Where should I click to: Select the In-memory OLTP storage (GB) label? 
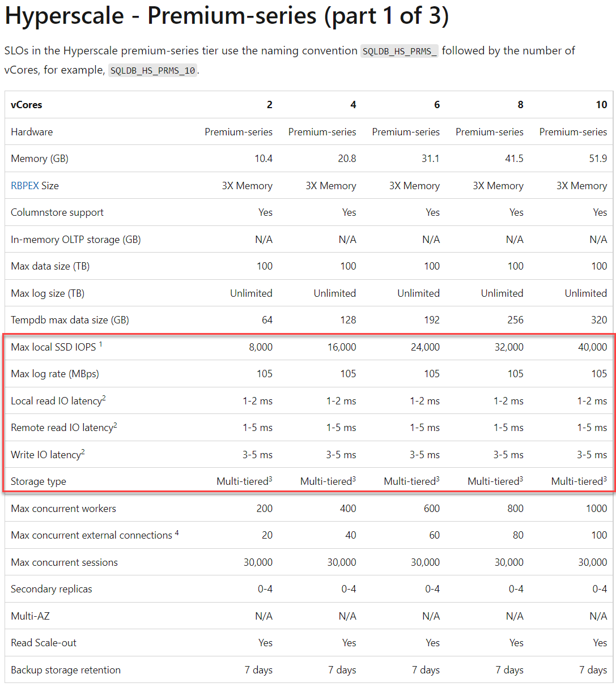point(76,240)
